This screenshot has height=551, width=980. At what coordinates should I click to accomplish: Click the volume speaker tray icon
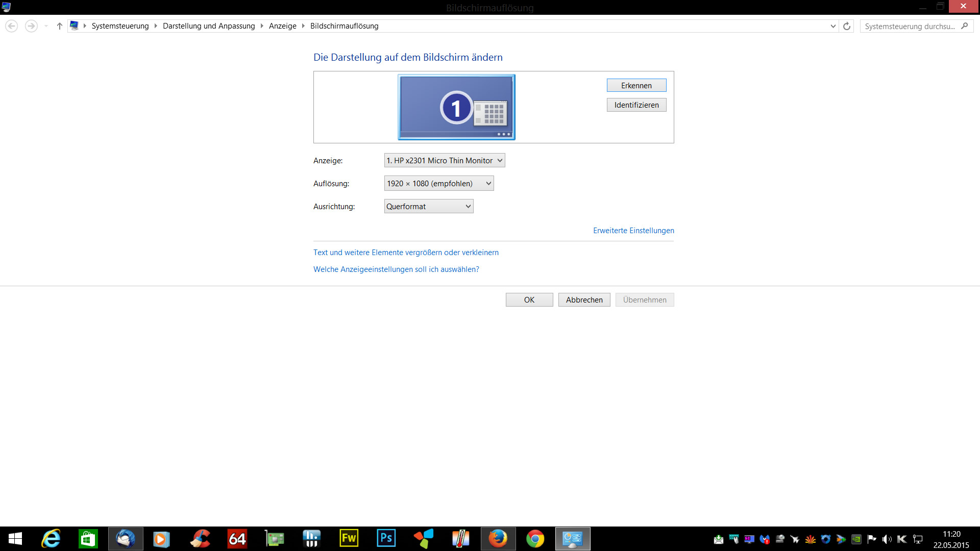pos(887,539)
